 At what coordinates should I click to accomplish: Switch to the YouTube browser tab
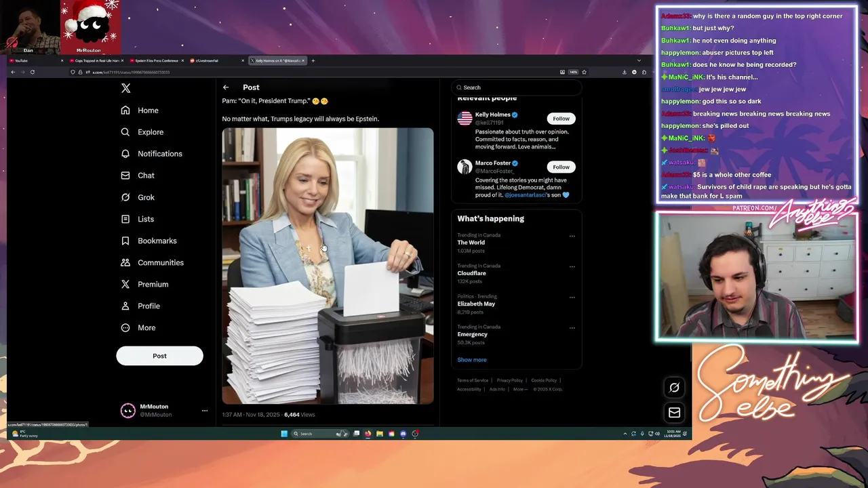[x=35, y=60]
